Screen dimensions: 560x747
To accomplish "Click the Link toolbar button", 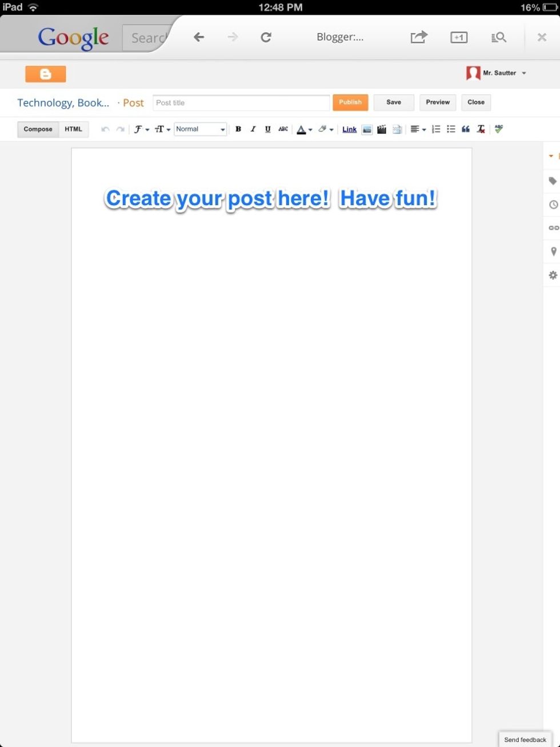I will (x=349, y=129).
